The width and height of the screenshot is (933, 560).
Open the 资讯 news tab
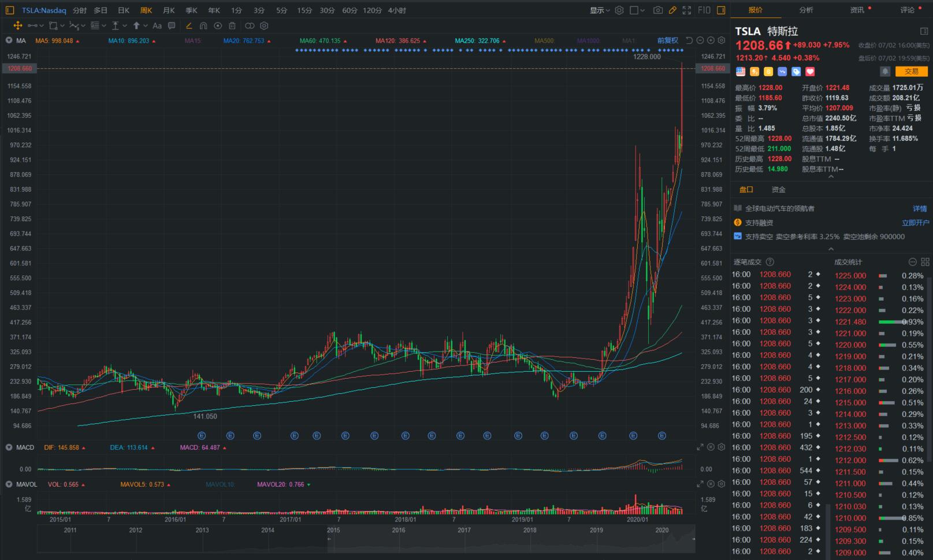(x=857, y=10)
